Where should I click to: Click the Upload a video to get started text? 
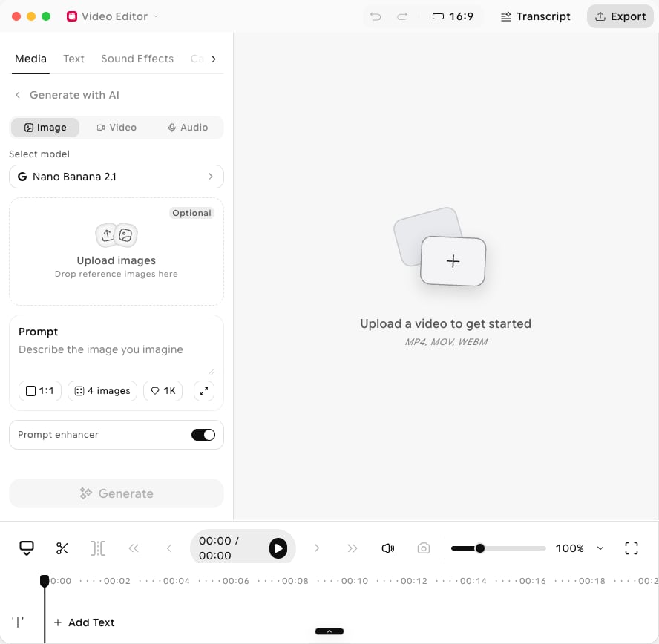[x=445, y=324]
